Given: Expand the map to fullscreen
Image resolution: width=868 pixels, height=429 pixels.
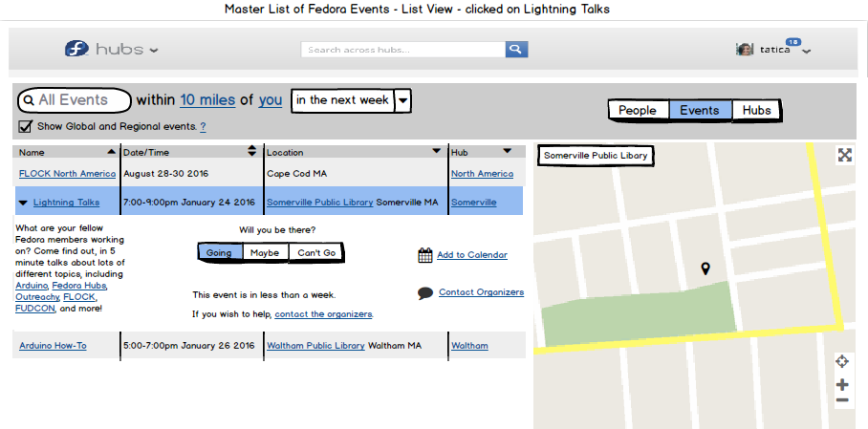Looking at the screenshot, I should (x=845, y=155).
